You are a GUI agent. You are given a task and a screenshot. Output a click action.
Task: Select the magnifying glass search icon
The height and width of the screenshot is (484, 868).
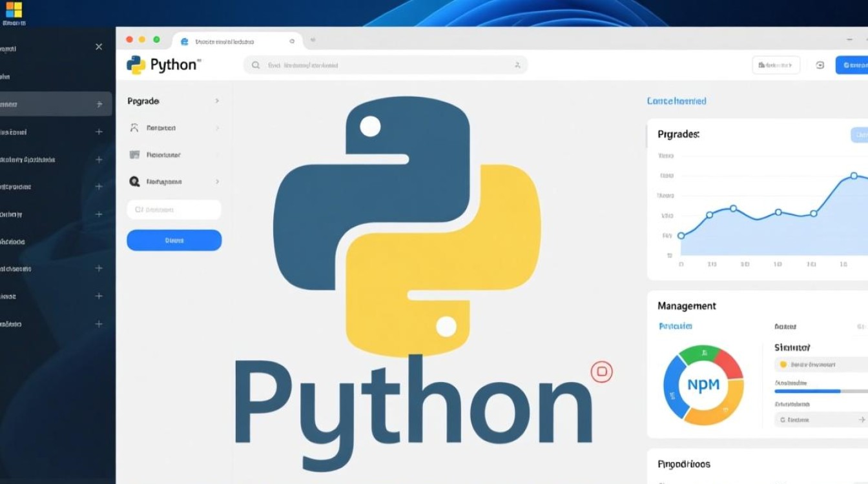[x=256, y=65]
